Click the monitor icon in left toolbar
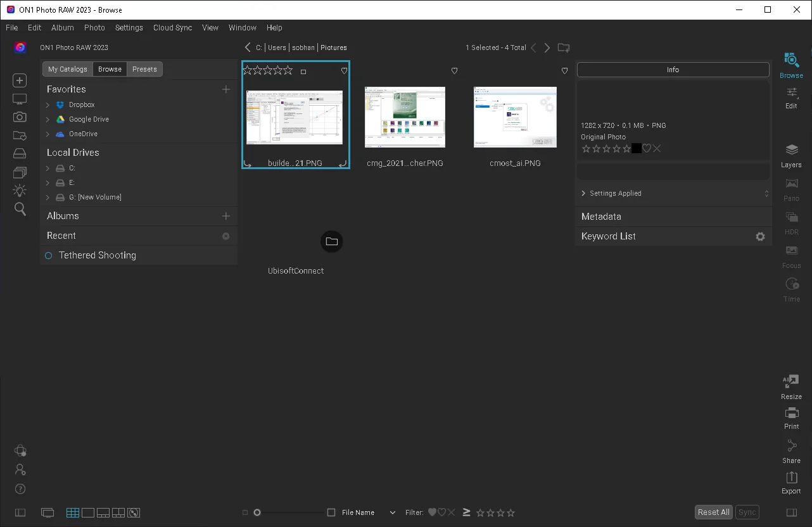 pyautogui.click(x=20, y=99)
